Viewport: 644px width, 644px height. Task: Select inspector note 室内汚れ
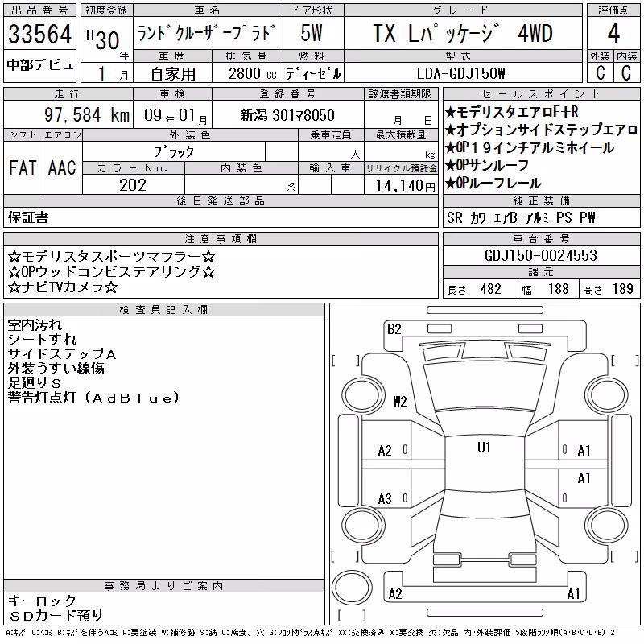(35, 325)
